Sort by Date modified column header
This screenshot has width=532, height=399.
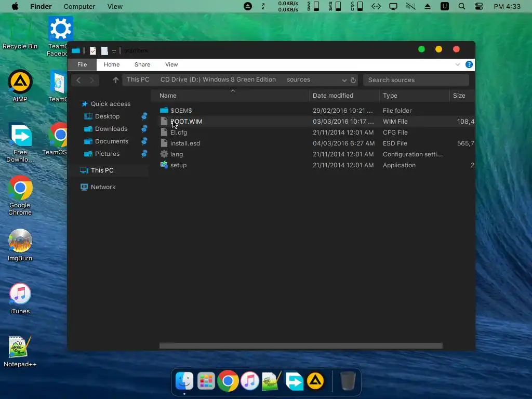click(x=344, y=96)
